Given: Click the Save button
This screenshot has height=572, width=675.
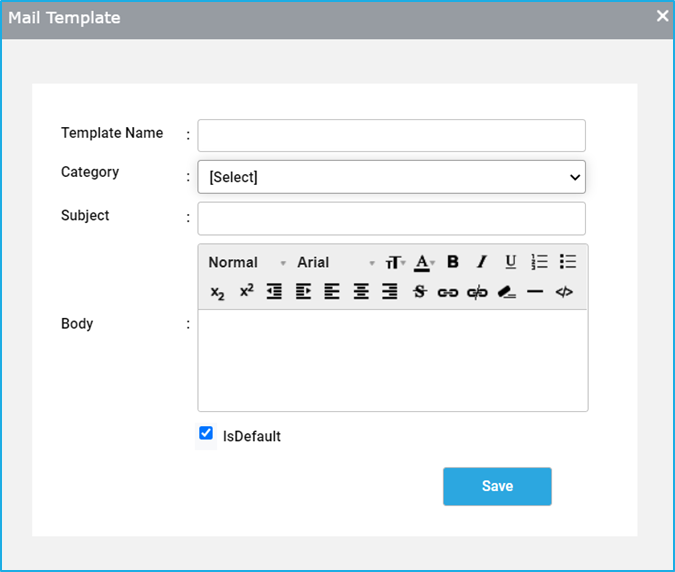Looking at the screenshot, I should pos(497,486).
